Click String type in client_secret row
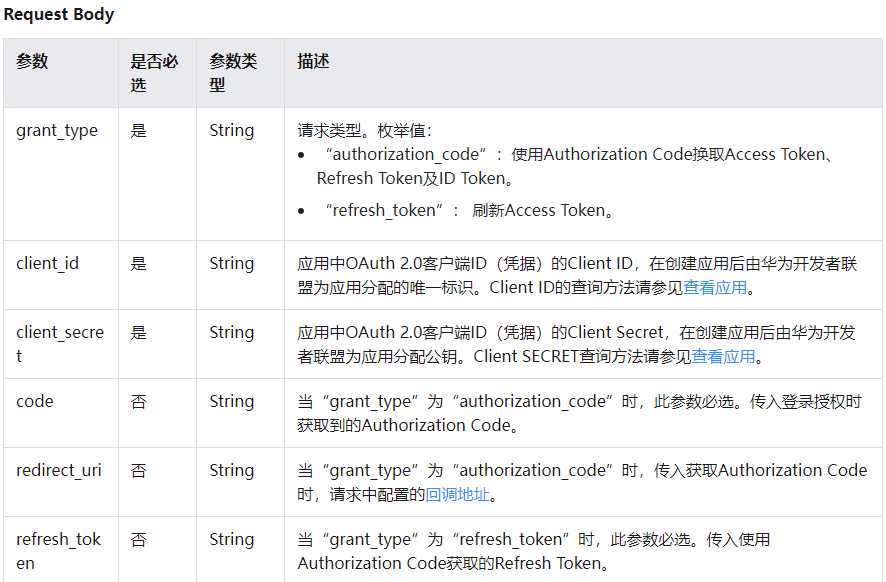 pos(232,332)
